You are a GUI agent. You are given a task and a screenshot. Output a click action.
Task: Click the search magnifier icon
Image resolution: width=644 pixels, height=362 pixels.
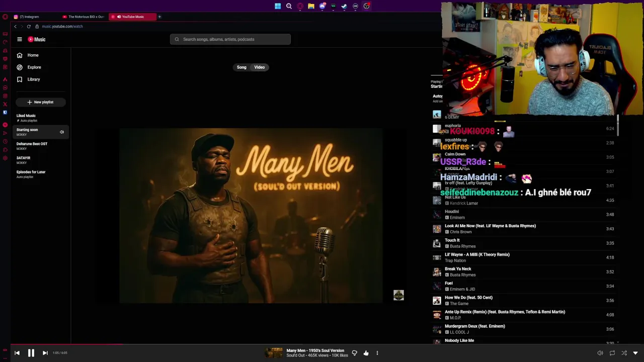tap(177, 39)
